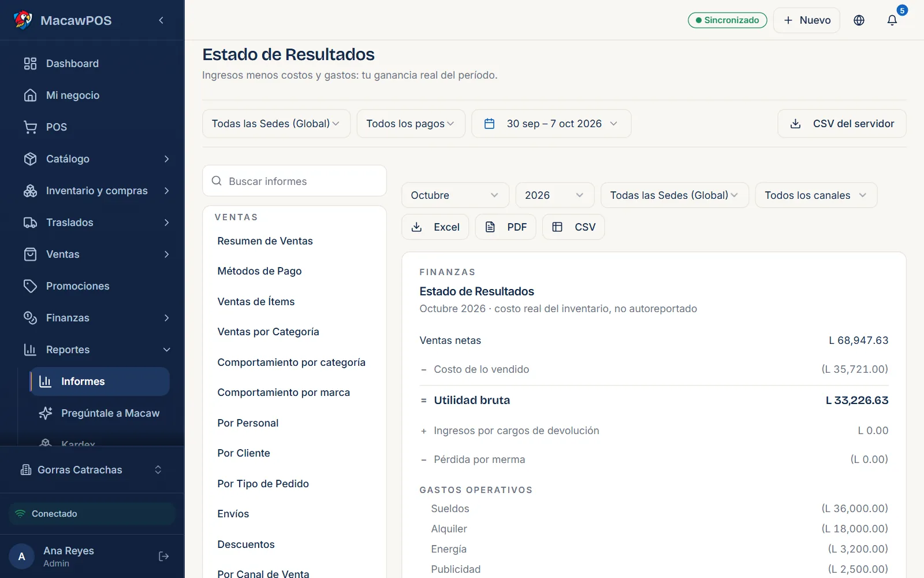The image size is (924, 578).
Task: Expand the Finanzas submenu
Action: [166, 318]
